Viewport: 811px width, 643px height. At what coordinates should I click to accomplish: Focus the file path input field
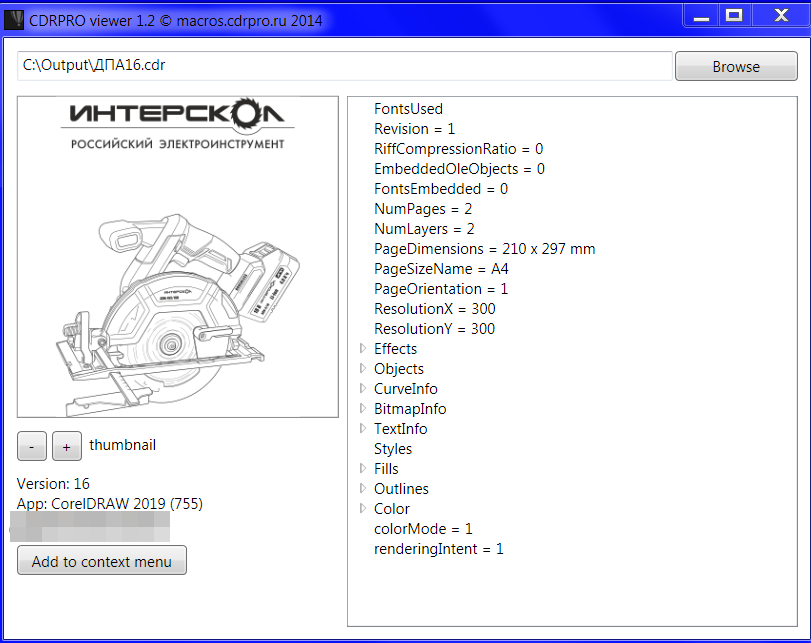tap(345, 66)
